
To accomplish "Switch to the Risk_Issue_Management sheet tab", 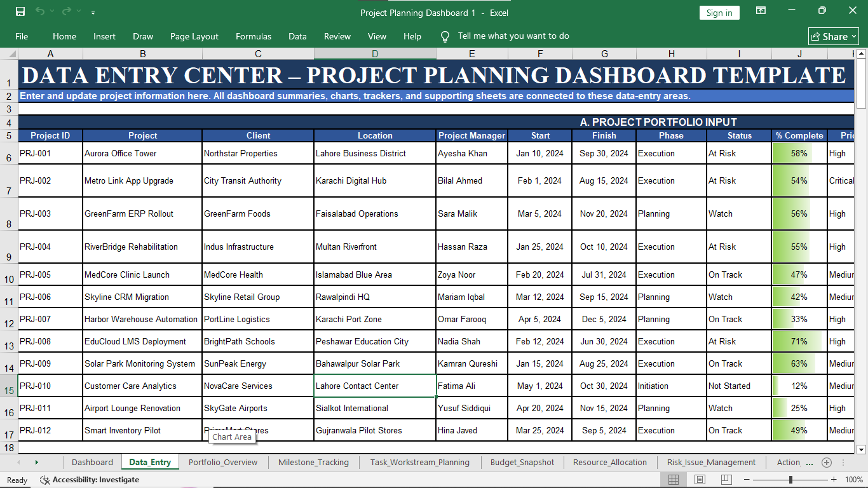I will tap(711, 462).
